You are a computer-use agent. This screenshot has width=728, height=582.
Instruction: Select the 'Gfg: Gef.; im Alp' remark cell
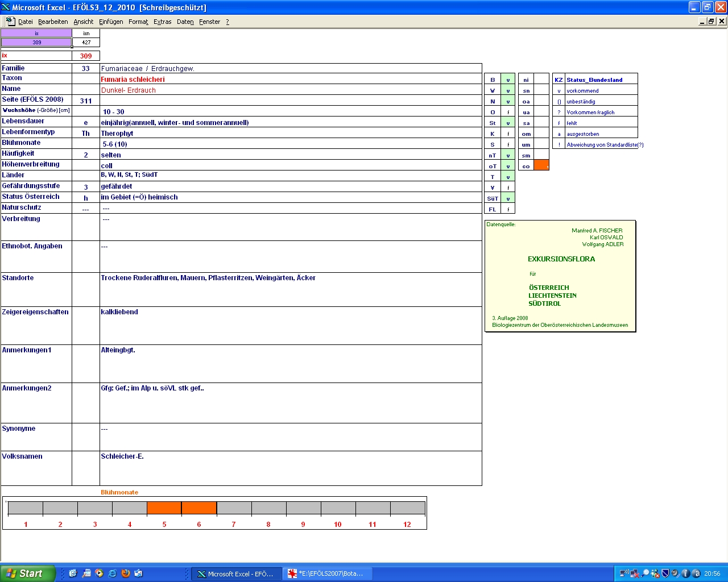click(291, 403)
